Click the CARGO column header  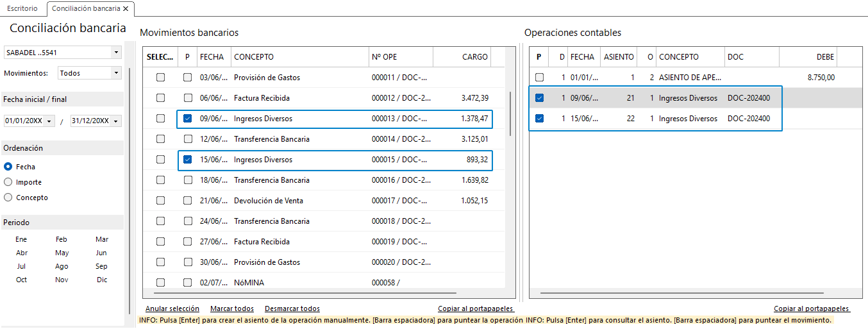[462, 57]
